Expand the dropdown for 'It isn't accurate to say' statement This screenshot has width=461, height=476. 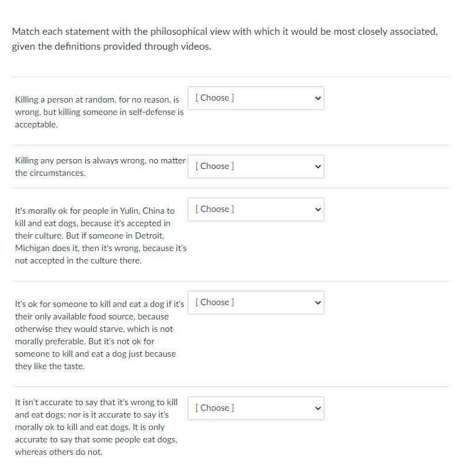coord(255,408)
